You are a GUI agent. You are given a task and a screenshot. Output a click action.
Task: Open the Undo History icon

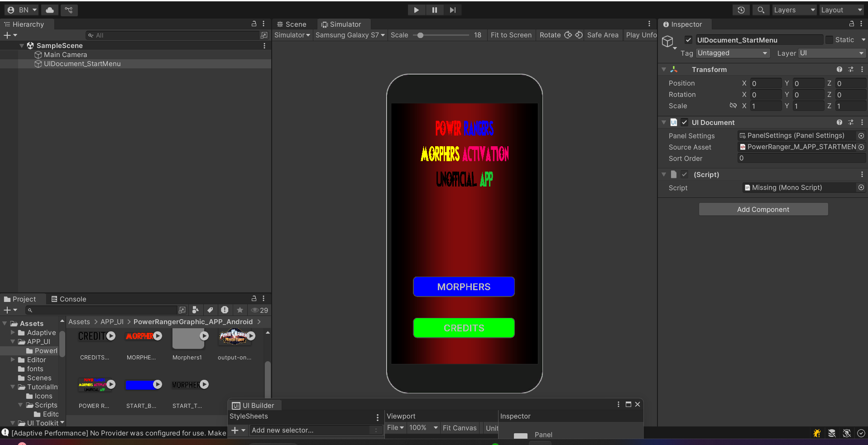pos(741,10)
